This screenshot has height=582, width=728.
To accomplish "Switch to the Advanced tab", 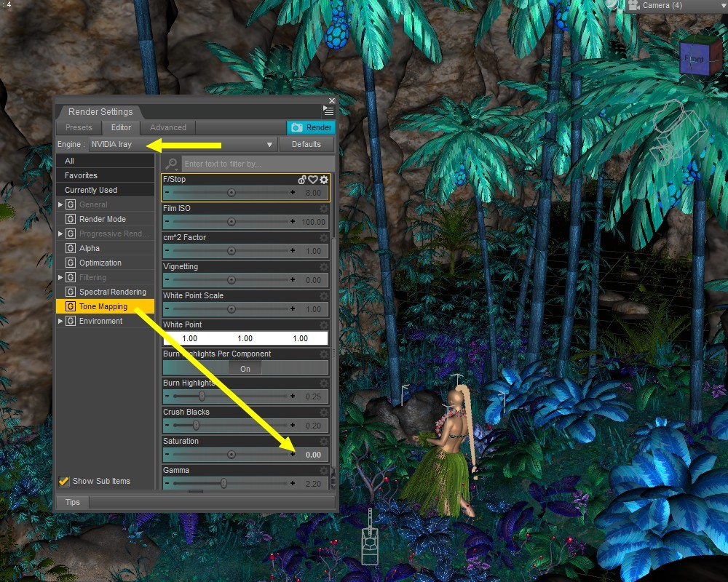I will 167,127.
